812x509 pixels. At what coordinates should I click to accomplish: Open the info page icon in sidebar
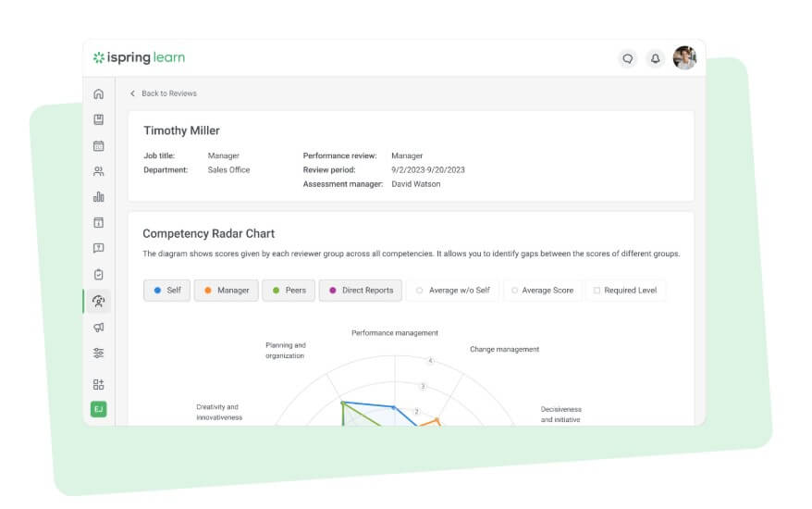98,222
